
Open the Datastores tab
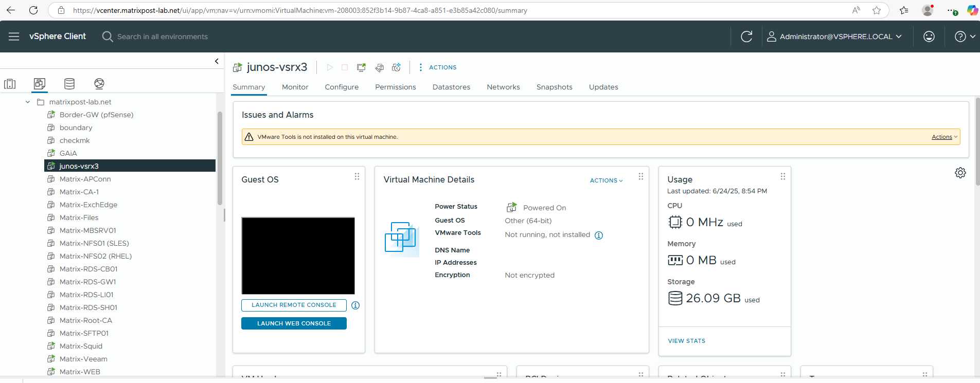pos(452,87)
